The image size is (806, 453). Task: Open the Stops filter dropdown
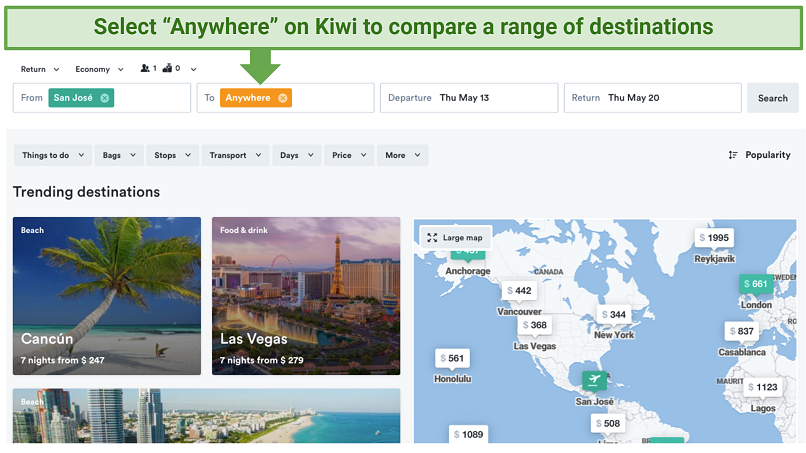172,155
